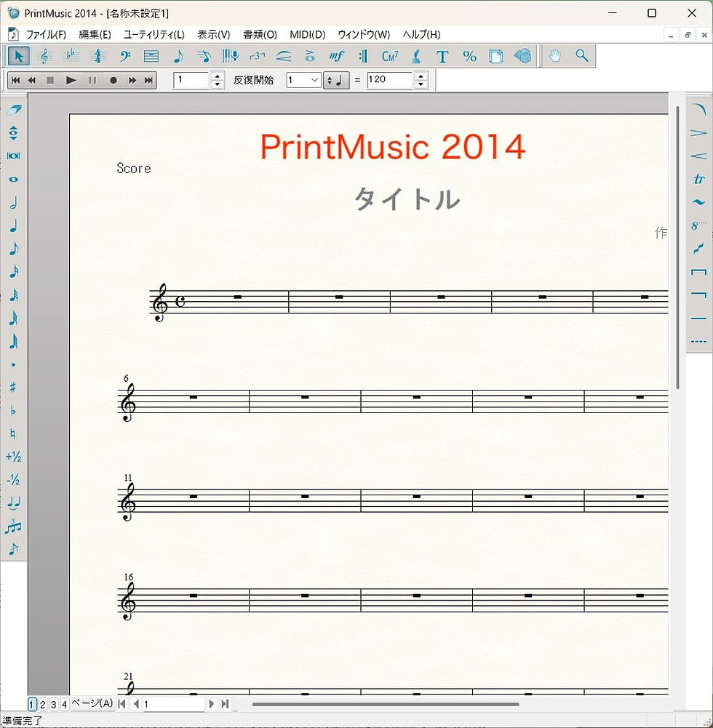This screenshot has width=713, height=728.
Task: Start playback with the Play button
Action: [x=71, y=80]
